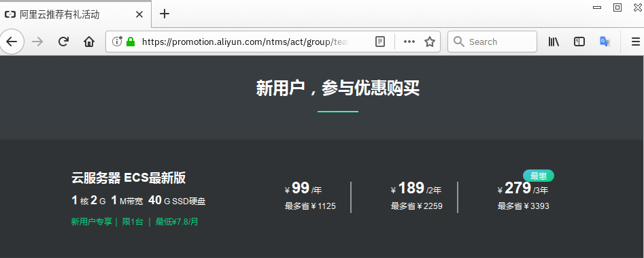Click the search magnifier icon
The height and width of the screenshot is (258, 644).
pyautogui.click(x=459, y=42)
